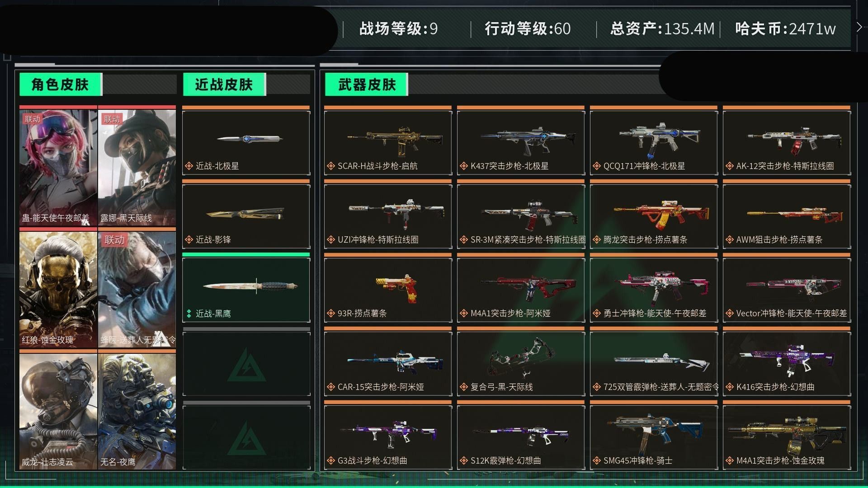868x488 pixels.
Task: Open the 复合弓-黑-天际线 bow skin
Action: point(521,363)
